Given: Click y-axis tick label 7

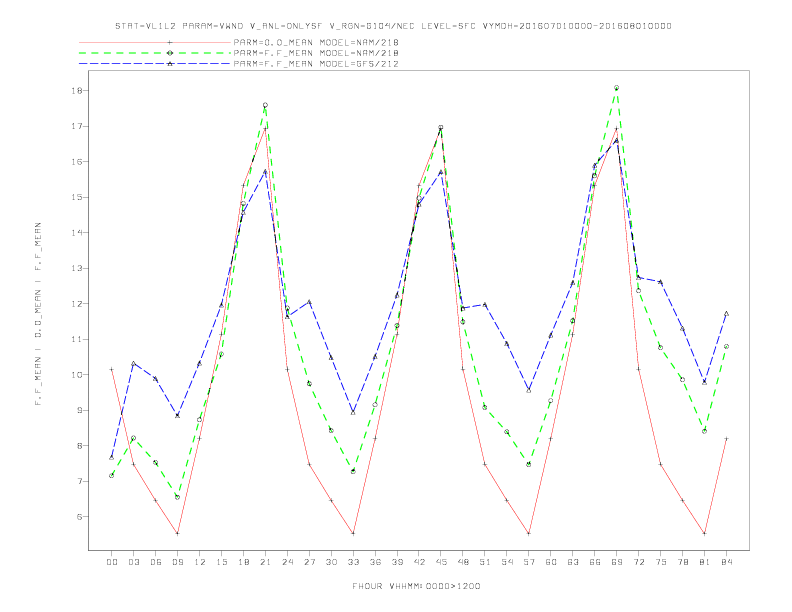Looking at the screenshot, I should (80, 481).
